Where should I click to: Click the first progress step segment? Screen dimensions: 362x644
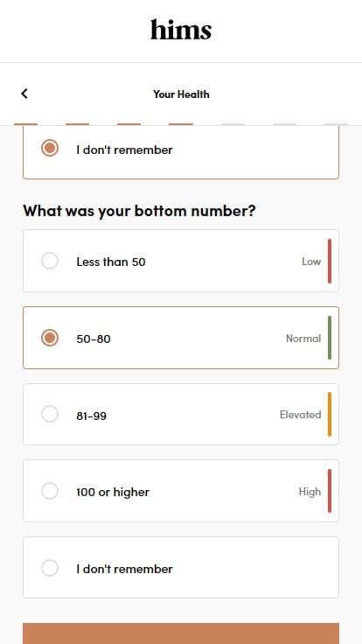(x=26, y=124)
